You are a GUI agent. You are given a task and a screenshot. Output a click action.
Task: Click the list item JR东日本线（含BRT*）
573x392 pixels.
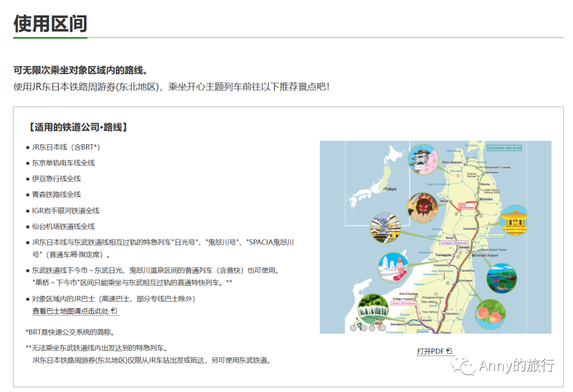click(66, 147)
